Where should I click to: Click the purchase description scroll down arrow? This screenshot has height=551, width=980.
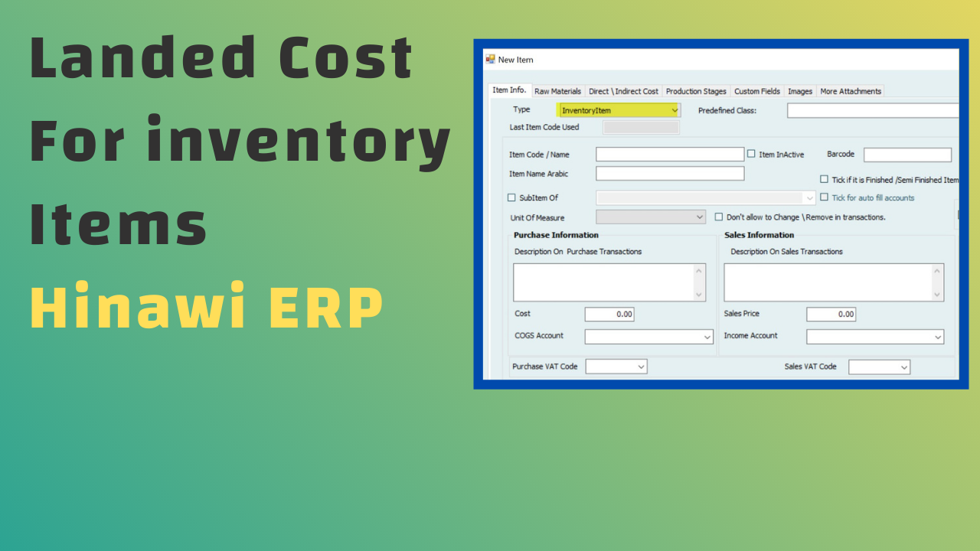click(699, 295)
